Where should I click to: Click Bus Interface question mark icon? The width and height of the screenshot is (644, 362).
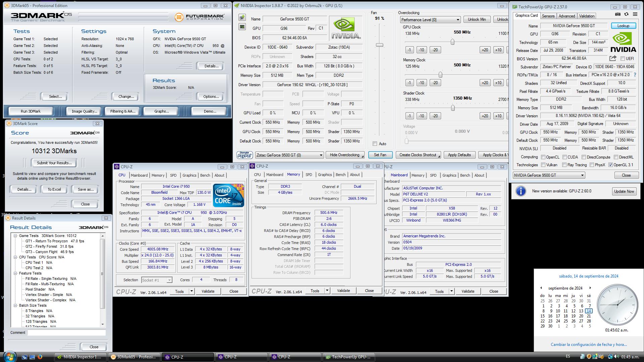(635, 75)
